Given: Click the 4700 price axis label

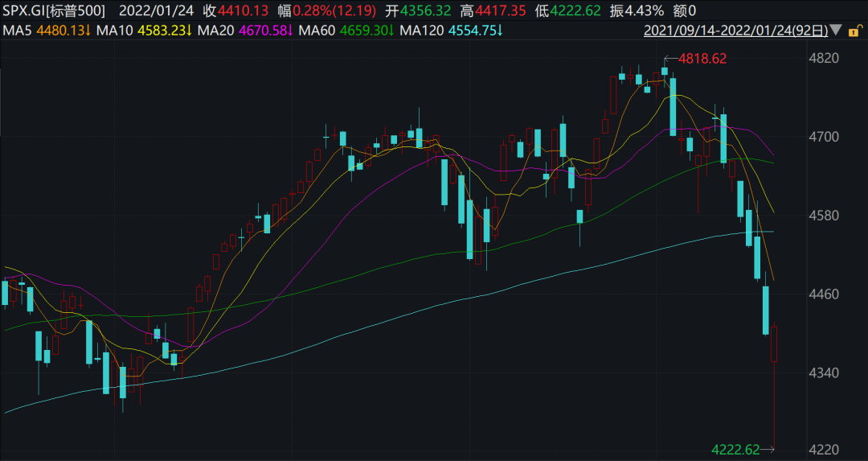Looking at the screenshot, I should [x=824, y=137].
